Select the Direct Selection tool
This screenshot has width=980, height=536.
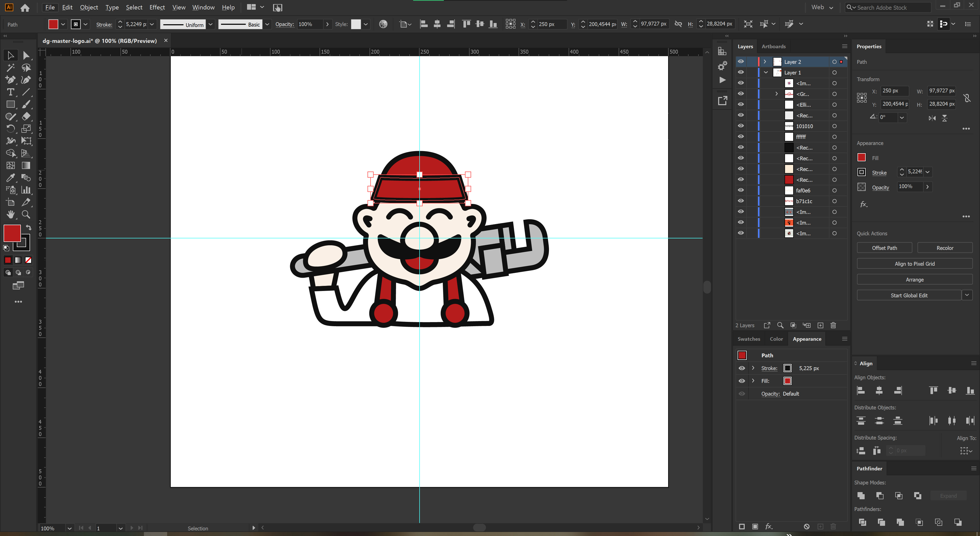[27, 55]
